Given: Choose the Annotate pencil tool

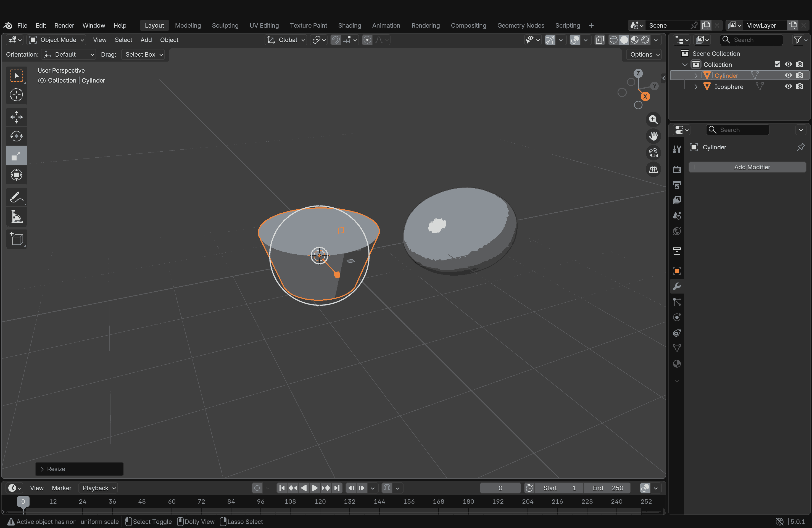Looking at the screenshot, I should (x=16, y=197).
